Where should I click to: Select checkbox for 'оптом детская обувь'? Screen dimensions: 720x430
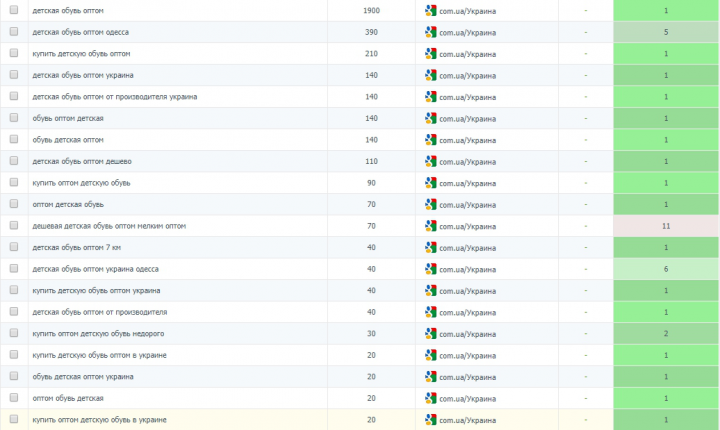coord(14,204)
